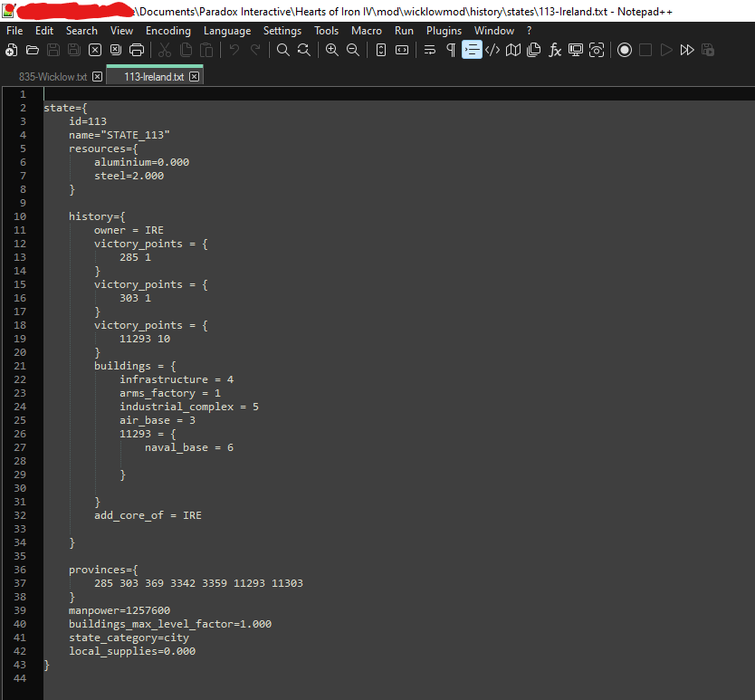Zoom in using the toolbar magnifier icon
The width and height of the screenshot is (755, 700).
tap(331, 50)
